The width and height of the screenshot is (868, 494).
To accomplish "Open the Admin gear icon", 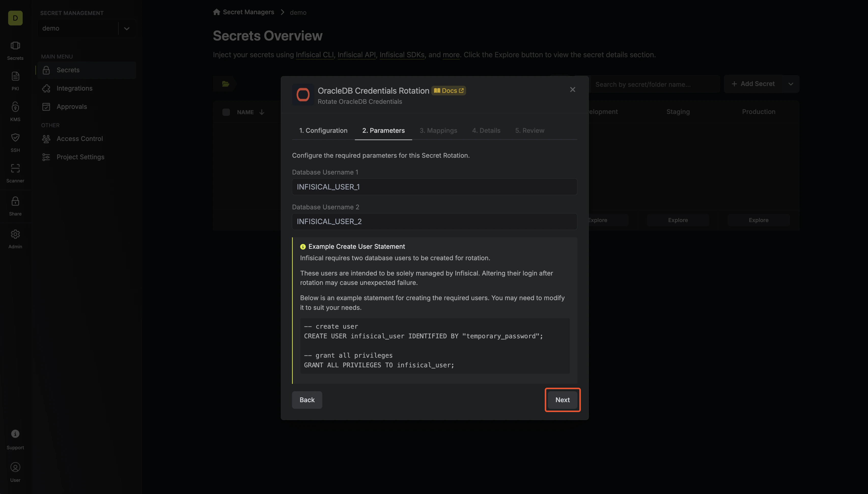I will point(15,234).
